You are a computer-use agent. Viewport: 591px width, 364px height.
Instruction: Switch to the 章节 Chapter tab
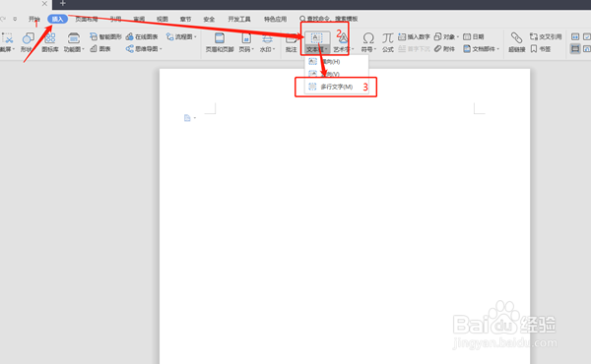point(185,19)
